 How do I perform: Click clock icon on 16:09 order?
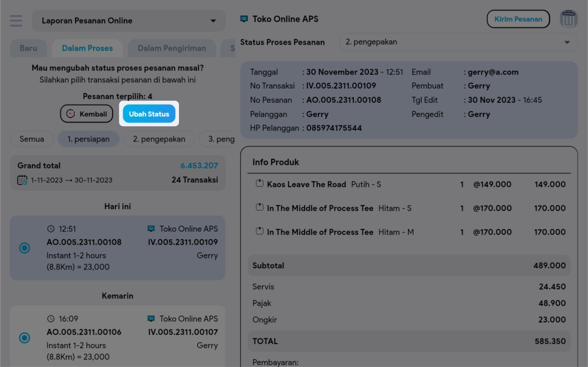click(x=51, y=319)
